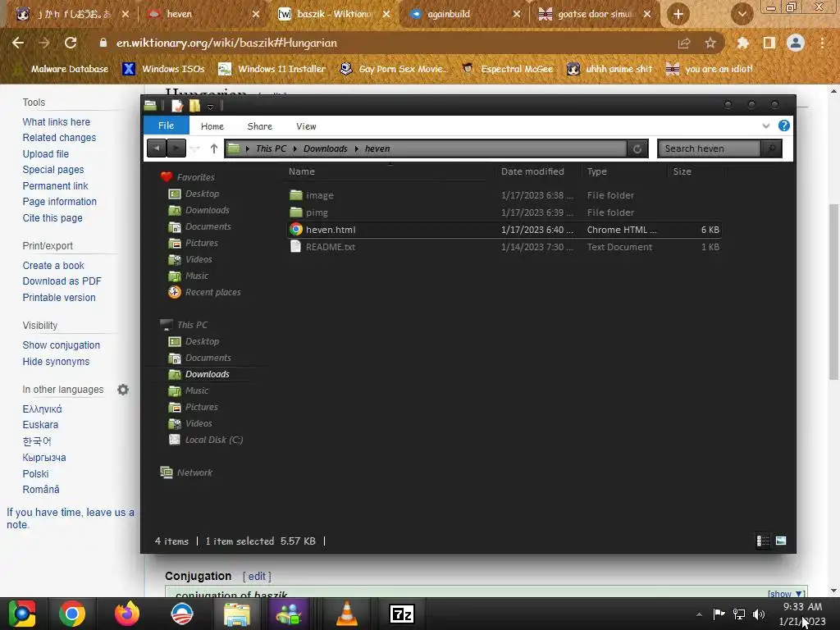This screenshot has width=840, height=630.
Task: Open the Home ribbon tab
Action: click(212, 126)
